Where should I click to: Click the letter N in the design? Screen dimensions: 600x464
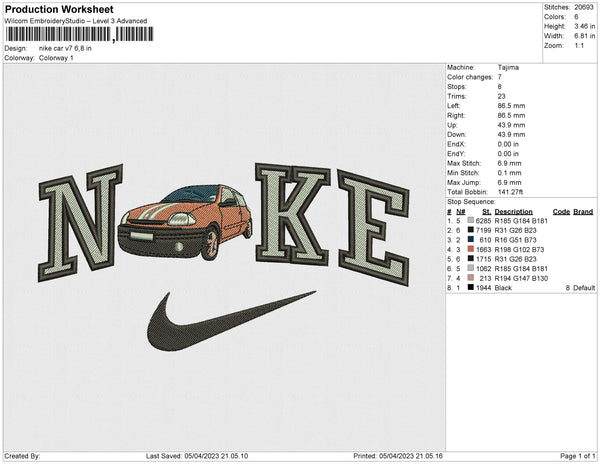pos(80,223)
